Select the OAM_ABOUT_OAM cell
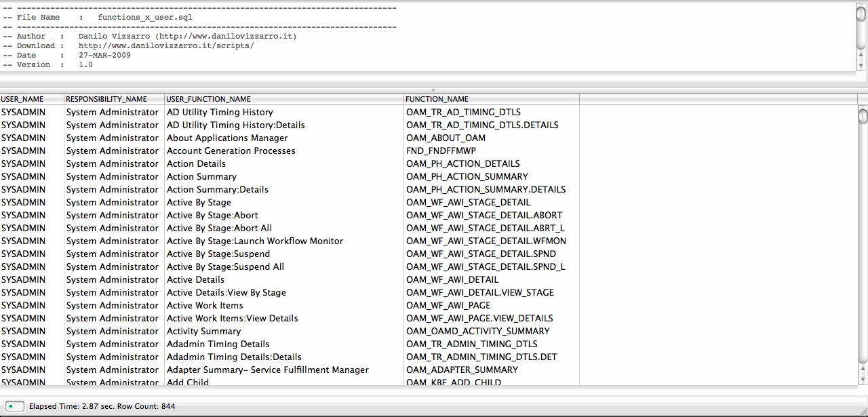This screenshot has width=868, height=417. 492,138
